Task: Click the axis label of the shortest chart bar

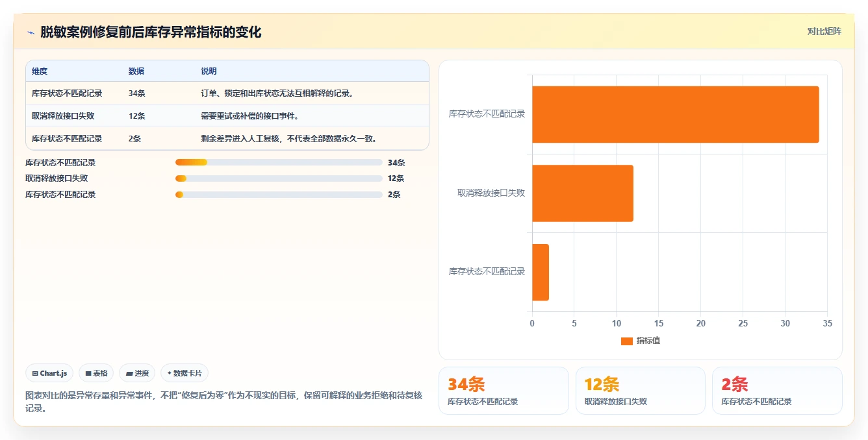Action: pyautogui.click(x=487, y=271)
